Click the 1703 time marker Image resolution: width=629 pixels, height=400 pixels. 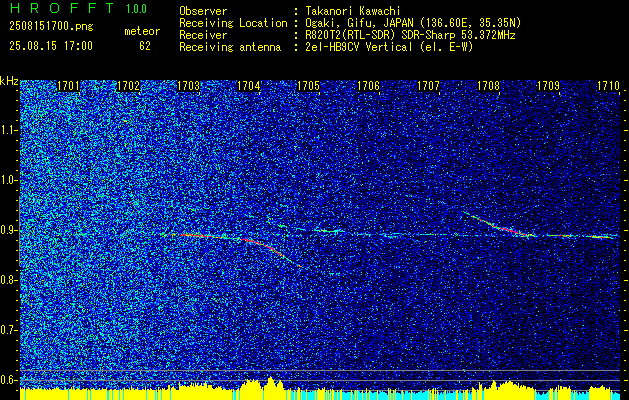188,86
